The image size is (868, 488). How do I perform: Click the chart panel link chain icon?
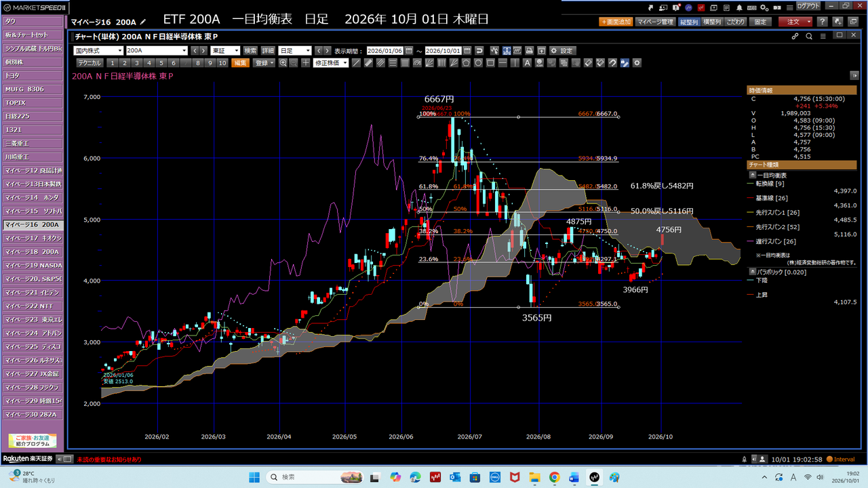(795, 36)
